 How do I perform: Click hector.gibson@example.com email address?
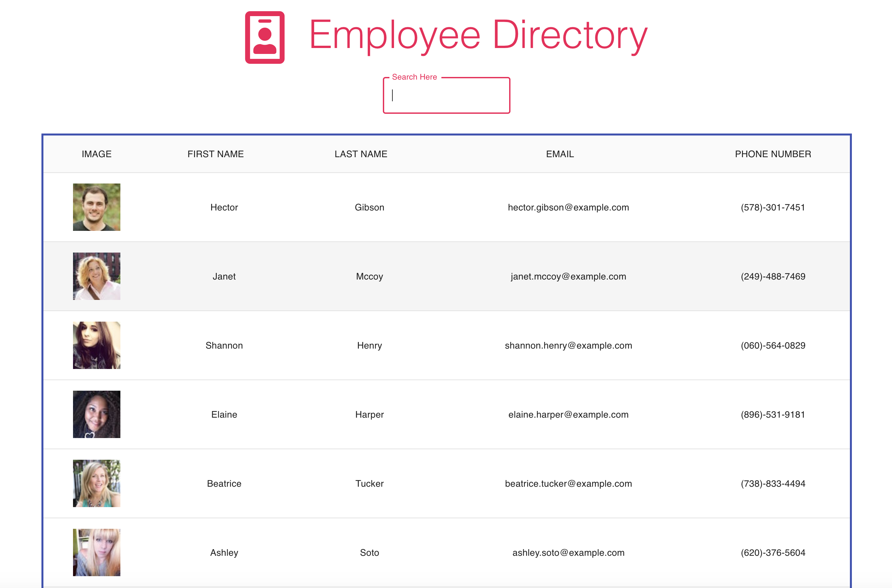(568, 207)
